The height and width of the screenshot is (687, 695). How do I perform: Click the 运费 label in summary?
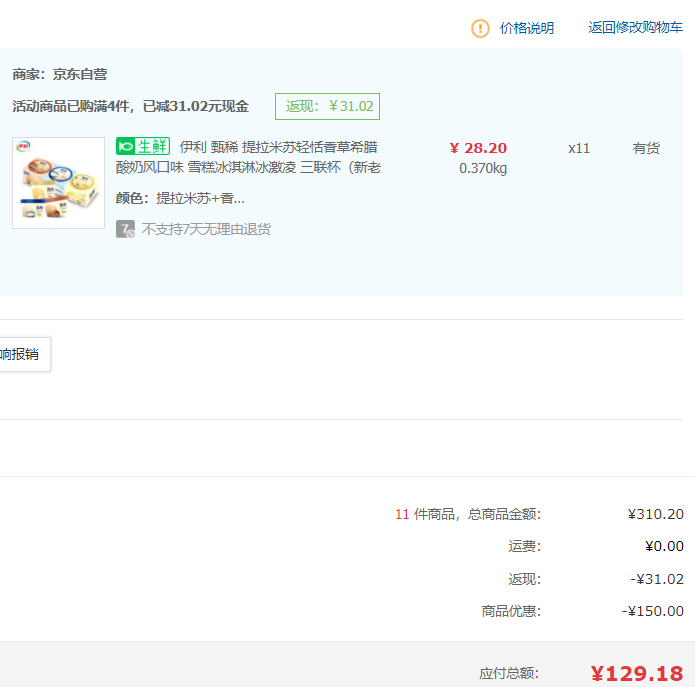pyautogui.click(x=525, y=546)
